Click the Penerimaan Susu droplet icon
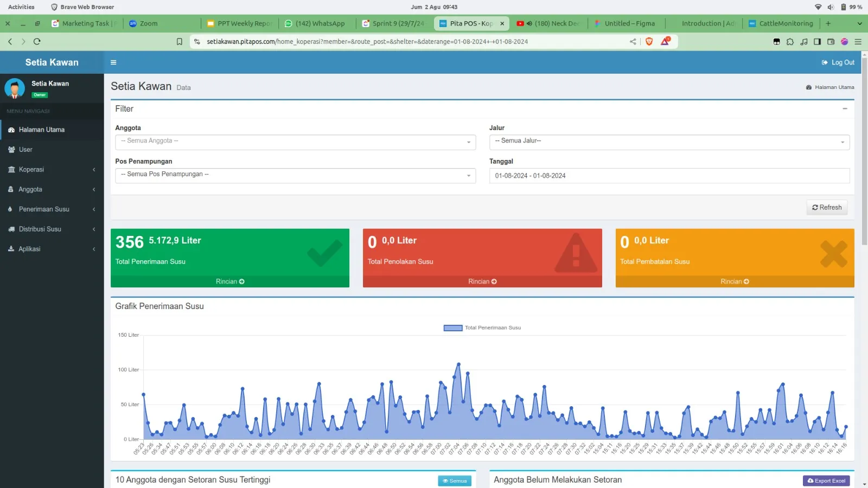 pyautogui.click(x=10, y=209)
